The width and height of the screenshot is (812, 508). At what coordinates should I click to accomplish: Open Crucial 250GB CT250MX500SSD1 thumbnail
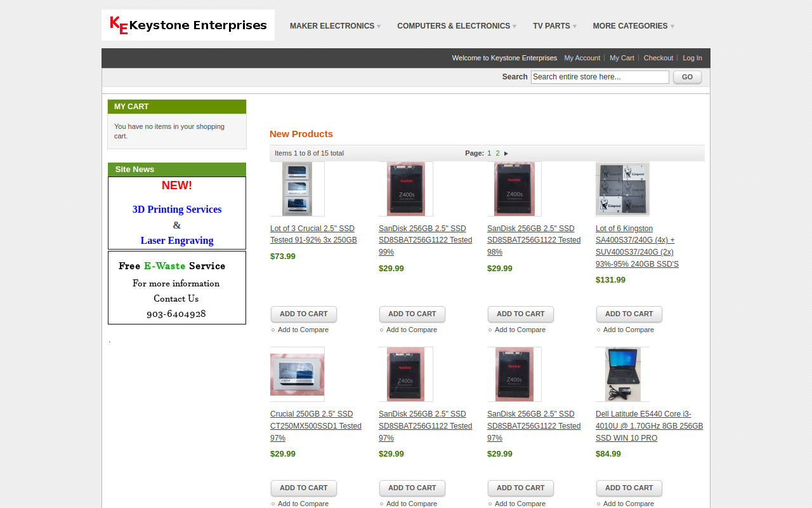click(x=297, y=374)
